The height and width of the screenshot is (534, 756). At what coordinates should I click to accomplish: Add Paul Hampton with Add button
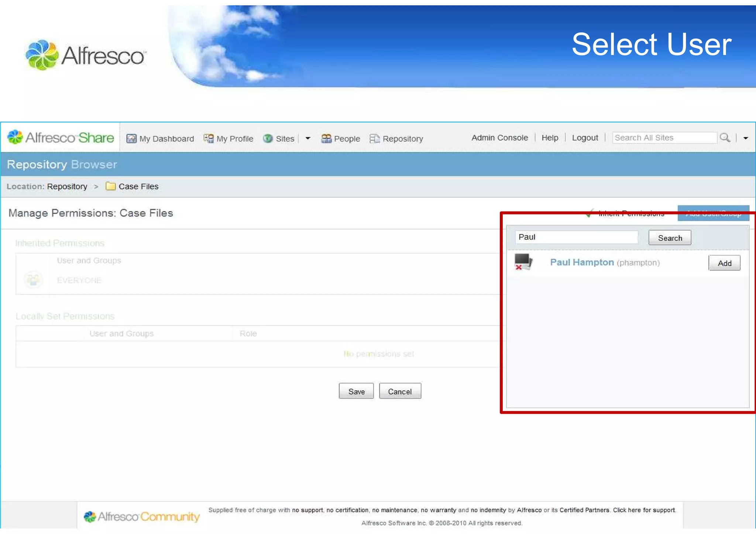pyautogui.click(x=724, y=263)
